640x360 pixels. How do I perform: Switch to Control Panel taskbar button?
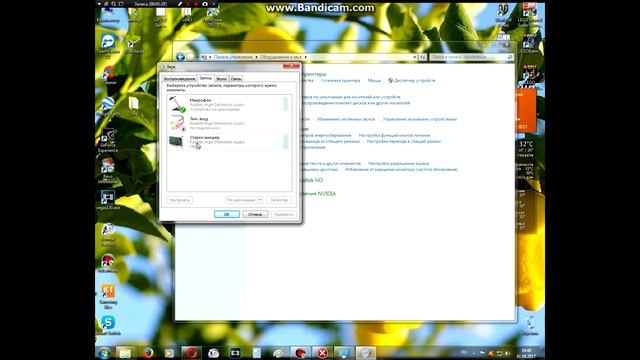[x=344, y=353]
